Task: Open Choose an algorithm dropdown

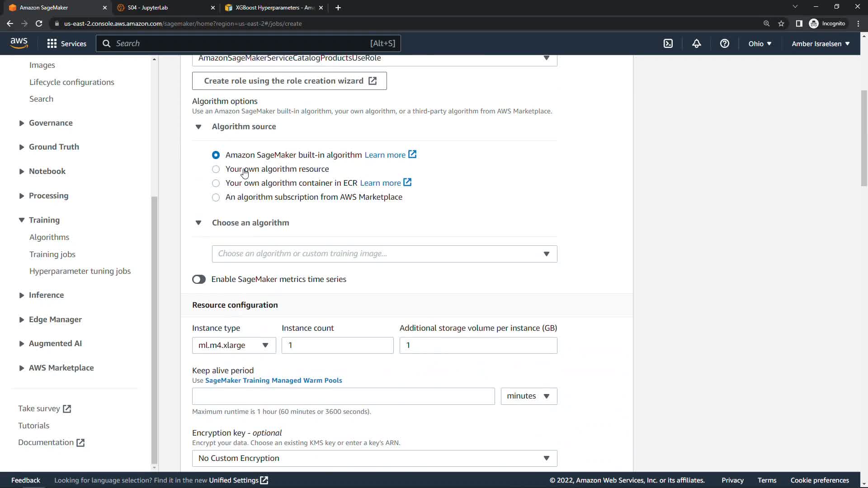Action: [x=384, y=254]
